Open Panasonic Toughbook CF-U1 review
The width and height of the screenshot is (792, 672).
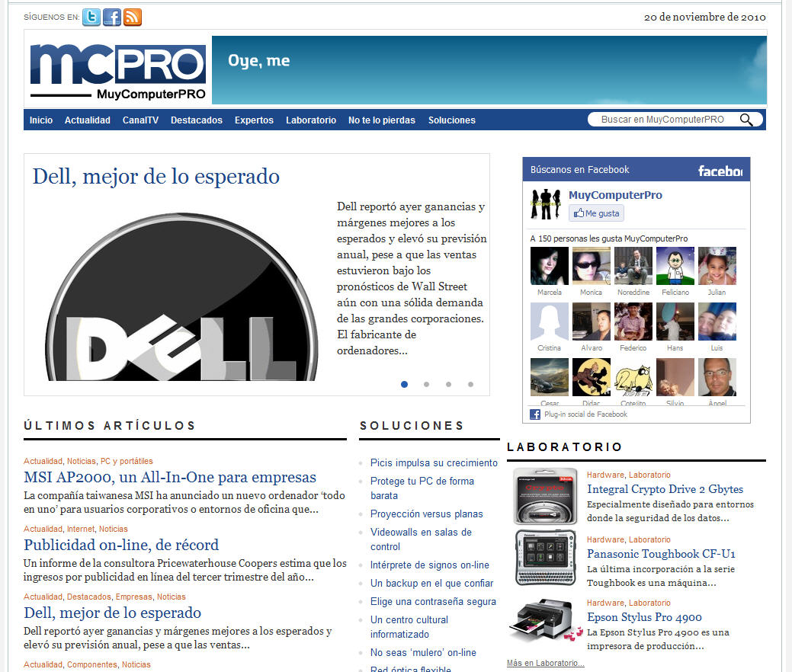pyautogui.click(x=661, y=554)
